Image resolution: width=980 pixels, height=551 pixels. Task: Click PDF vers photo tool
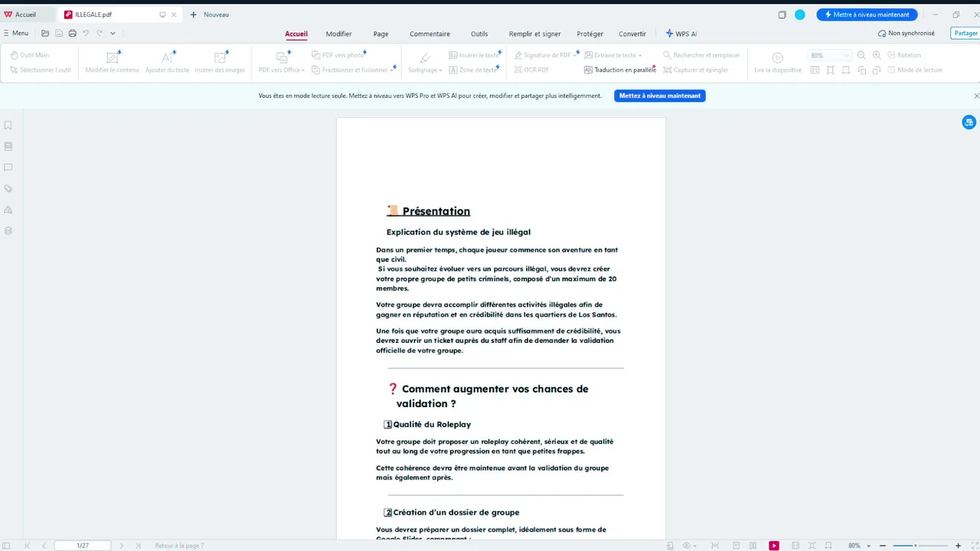[338, 55]
